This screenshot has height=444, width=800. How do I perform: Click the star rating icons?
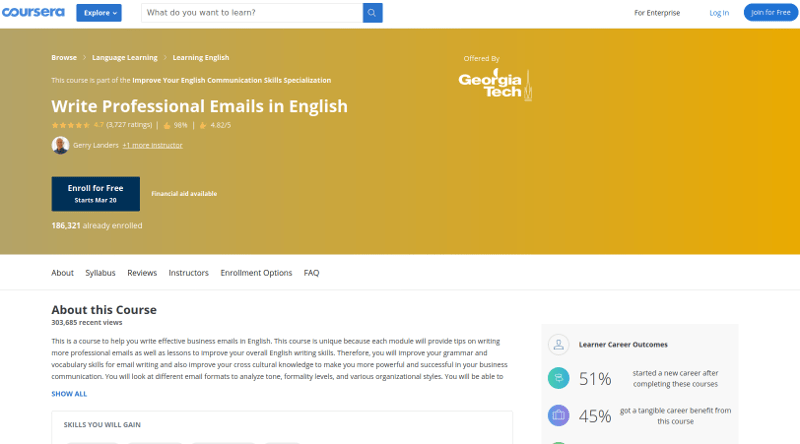click(70, 125)
